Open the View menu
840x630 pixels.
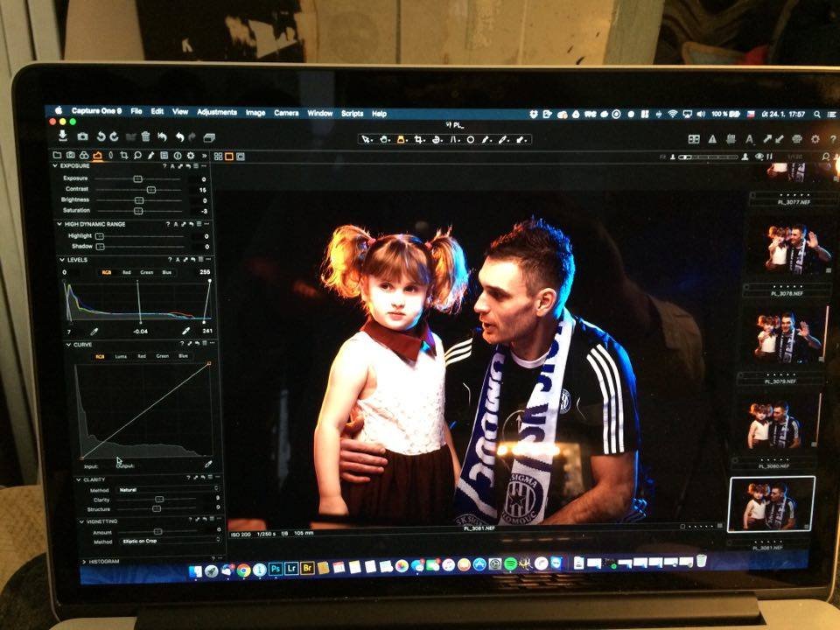pos(180,111)
